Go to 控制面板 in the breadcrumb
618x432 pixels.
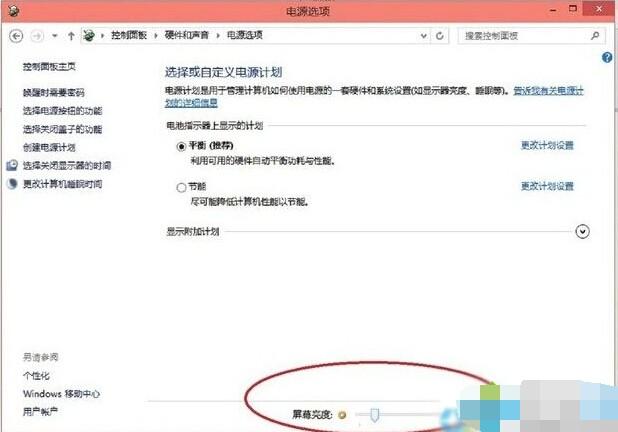pos(128,35)
